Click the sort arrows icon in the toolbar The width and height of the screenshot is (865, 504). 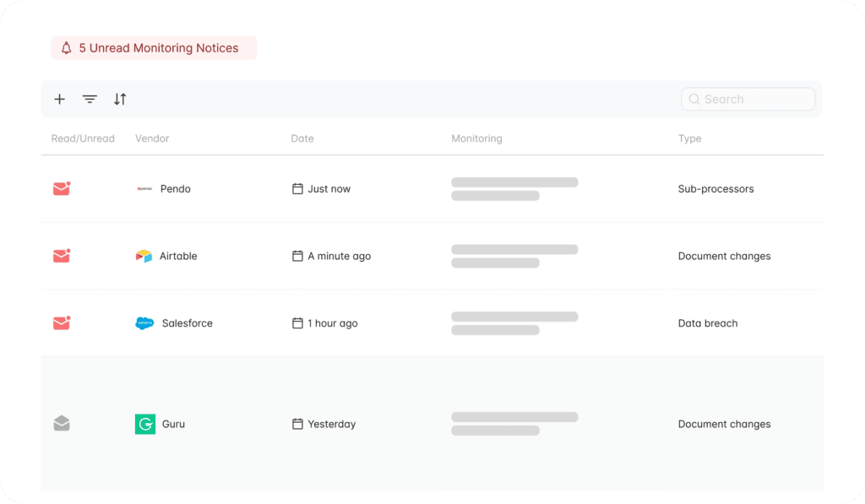point(120,99)
